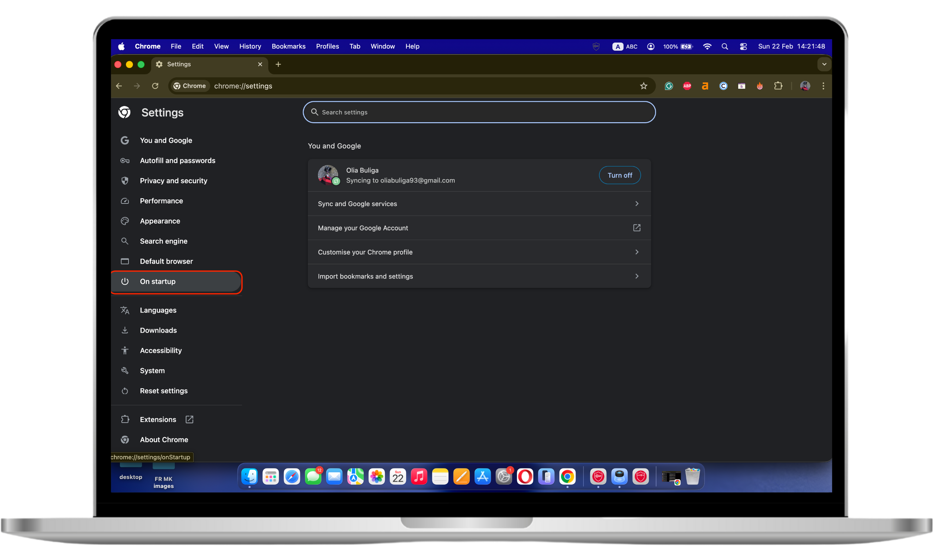This screenshot has height=560, width=934.
Task: Open Chrome's three-dot menu
Action: pyautogui.click(x=823, y=85)
